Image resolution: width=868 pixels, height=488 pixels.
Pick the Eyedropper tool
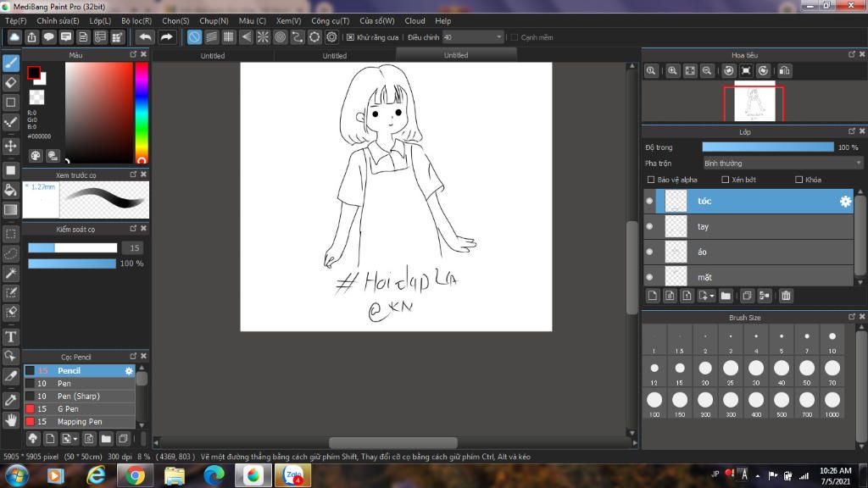coord(10,400)
